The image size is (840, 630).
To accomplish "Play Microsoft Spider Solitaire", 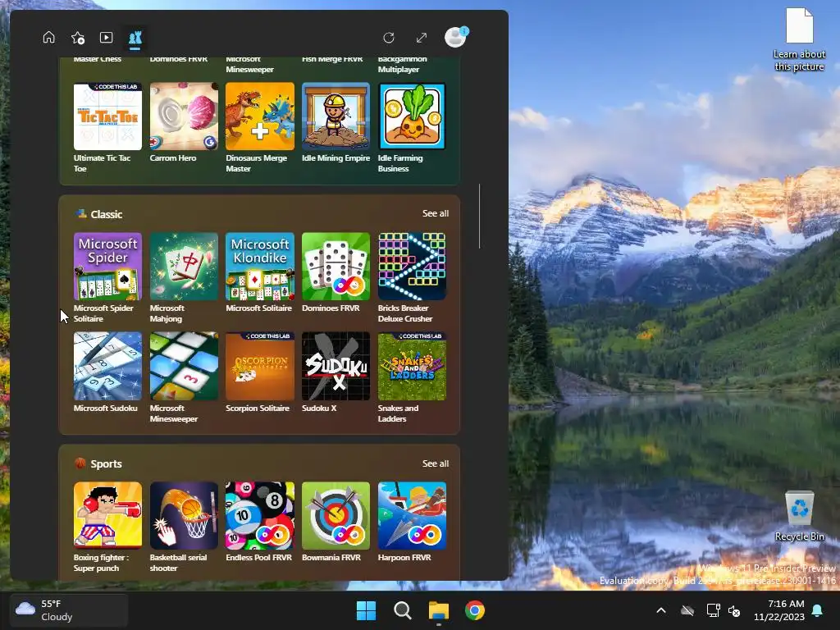I will tap(107, 277).
